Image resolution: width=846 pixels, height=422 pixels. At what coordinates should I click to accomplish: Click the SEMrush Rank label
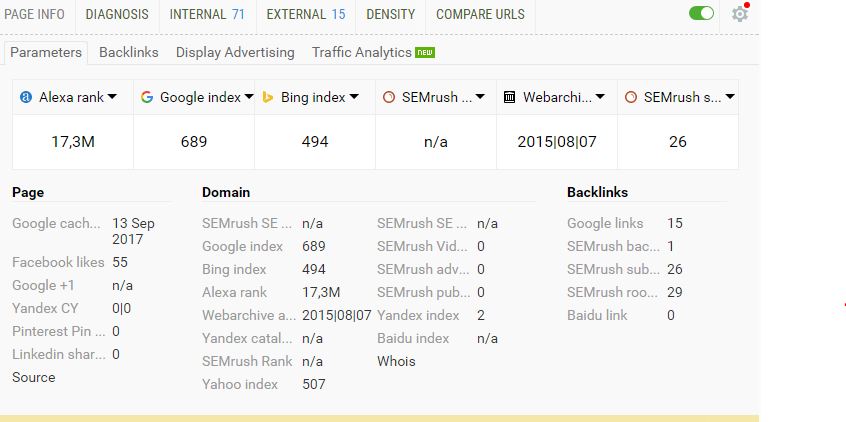[x=247, y=361]
